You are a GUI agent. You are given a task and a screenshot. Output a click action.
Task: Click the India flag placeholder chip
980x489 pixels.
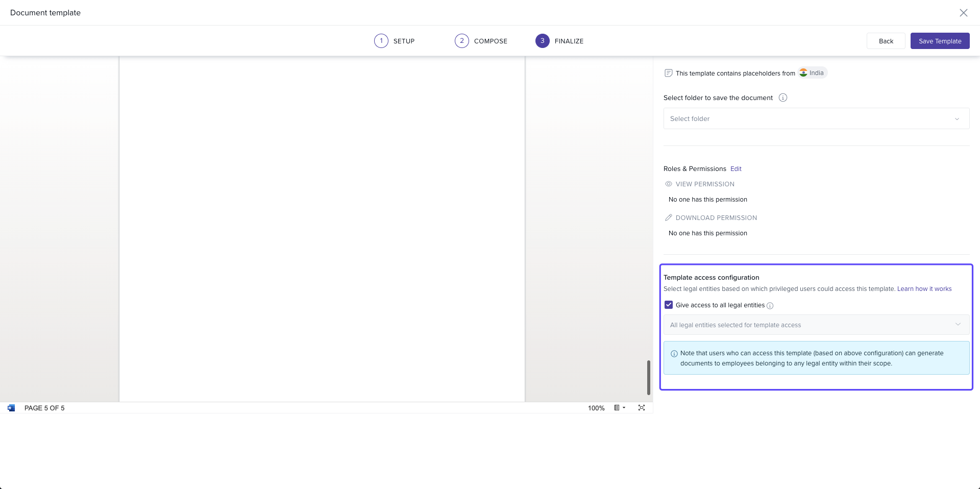click(x=812, y=73)
